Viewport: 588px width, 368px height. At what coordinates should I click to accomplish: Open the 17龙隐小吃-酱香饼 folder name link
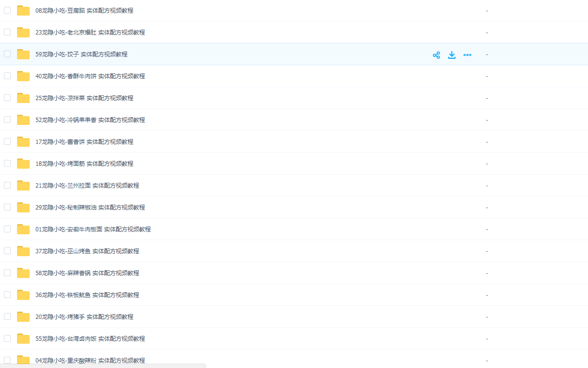[84, 142]
